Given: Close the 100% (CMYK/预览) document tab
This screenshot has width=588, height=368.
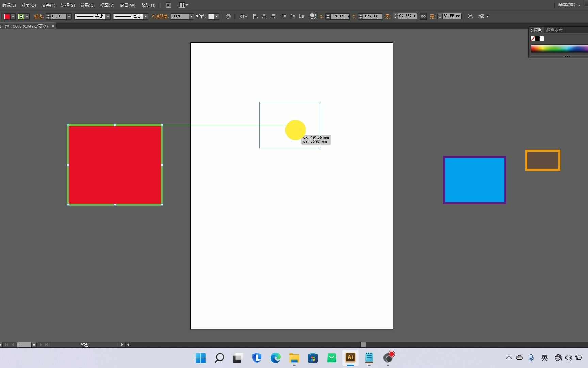Looking at the screenshot, I should [53, 26].
